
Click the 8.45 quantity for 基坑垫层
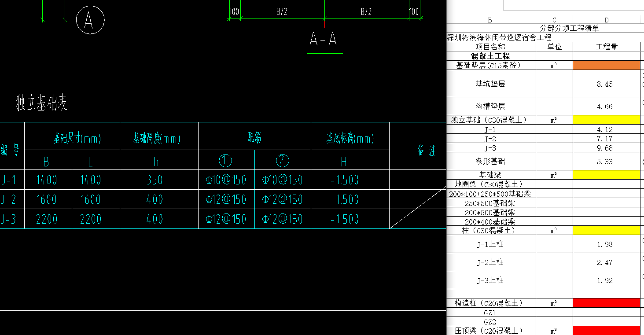[x=607, y=84]
